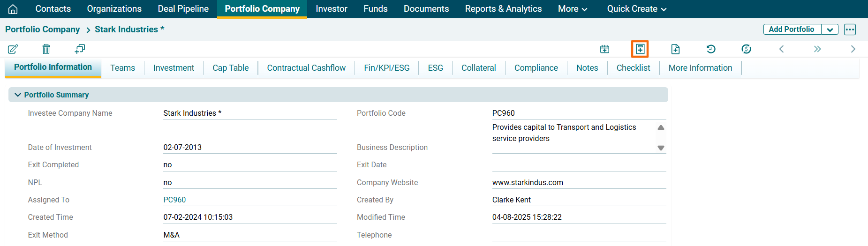The height and width of the screenshot is (246, 868).
Task: Click the calendar add event icon
Action: tap(604, 49)
